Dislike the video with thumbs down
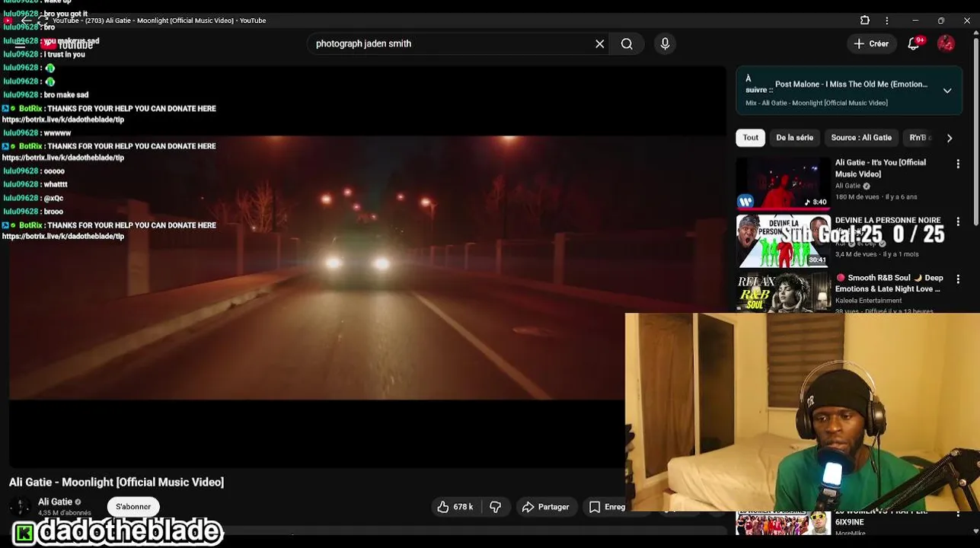Screen dimensions: 980x548 [496, 507]
